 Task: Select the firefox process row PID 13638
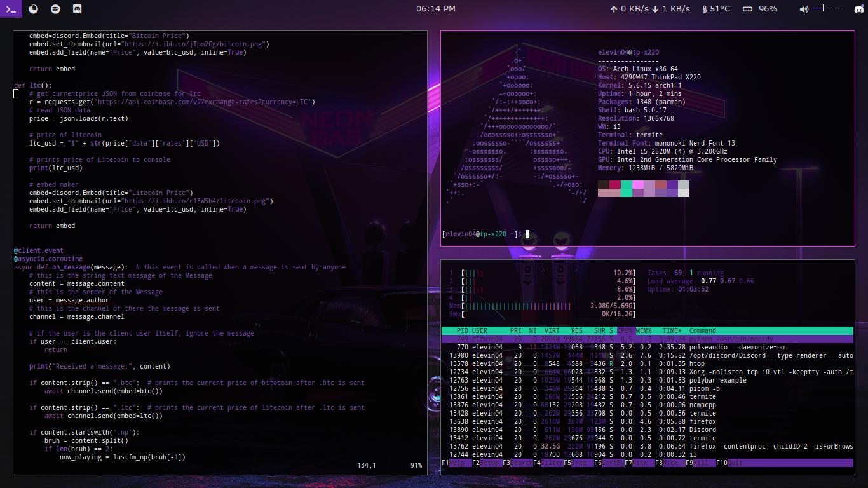point(648,422)
